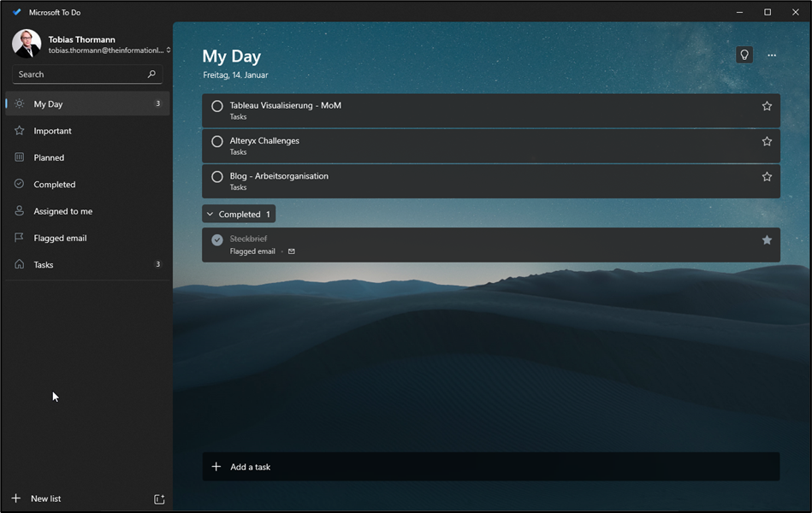
Task: Open the Steckbrief task details
Action: tap(491, 245)
